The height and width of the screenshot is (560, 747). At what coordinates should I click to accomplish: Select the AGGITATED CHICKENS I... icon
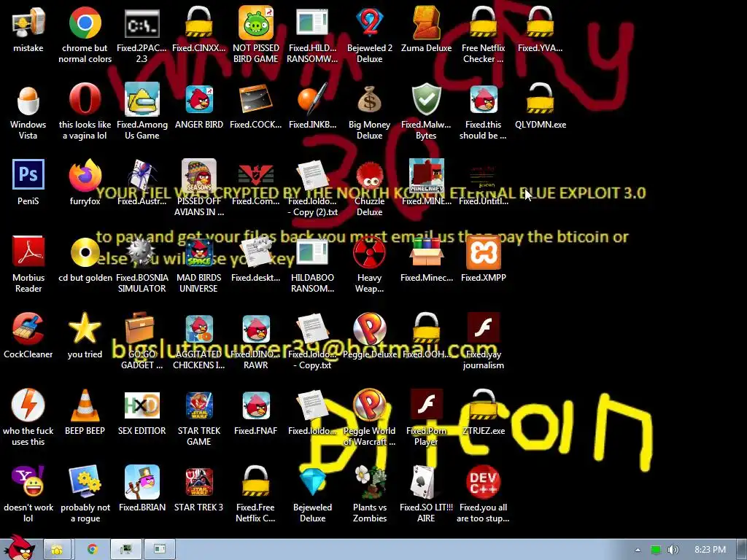199,329
